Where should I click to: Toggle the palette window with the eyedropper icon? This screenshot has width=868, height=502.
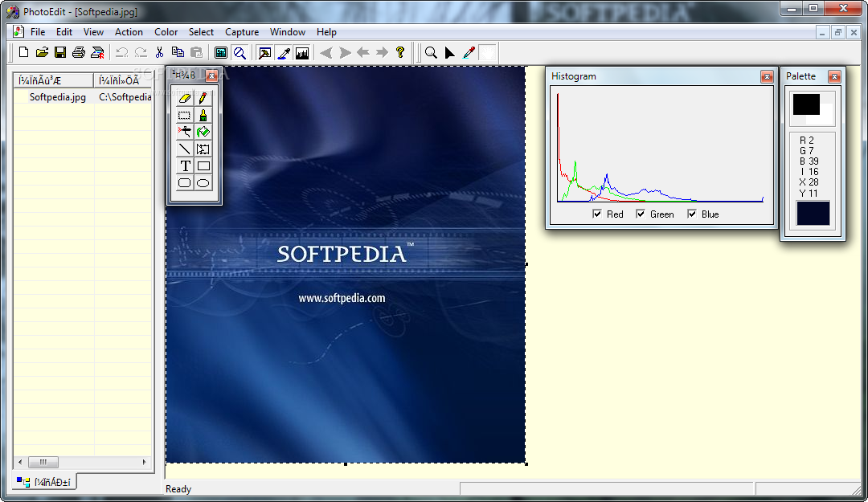coord(284,52)
